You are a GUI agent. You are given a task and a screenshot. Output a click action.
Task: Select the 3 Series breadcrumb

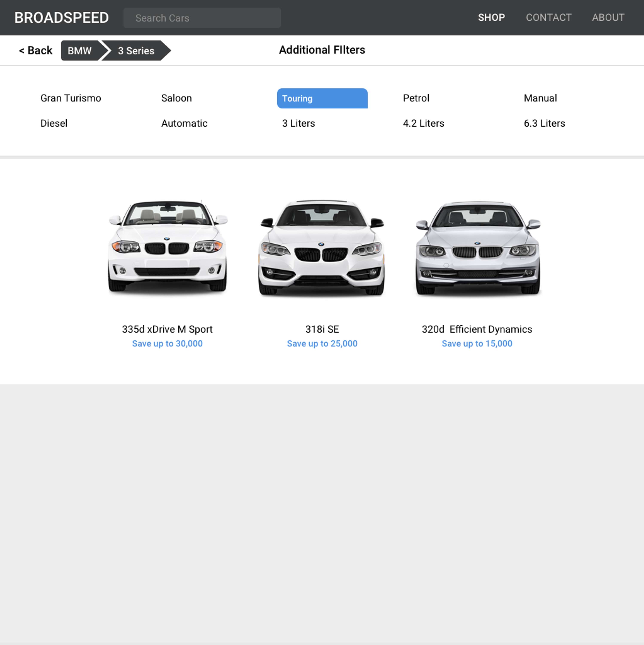tap(136, 51)
